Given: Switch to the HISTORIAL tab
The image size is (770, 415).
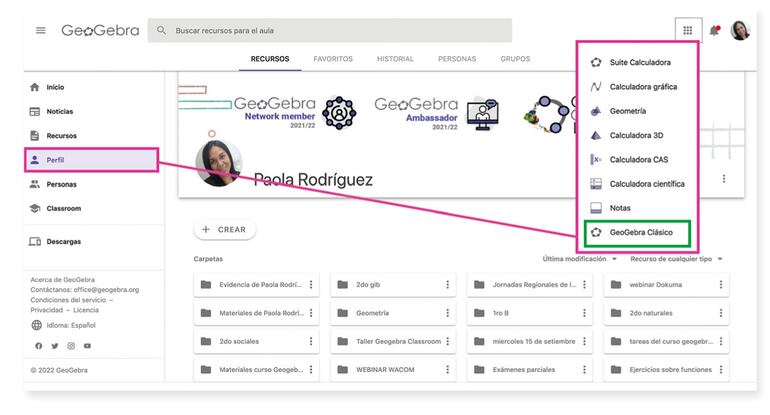Looking at the screenshot, I should (x=395, y=59).
